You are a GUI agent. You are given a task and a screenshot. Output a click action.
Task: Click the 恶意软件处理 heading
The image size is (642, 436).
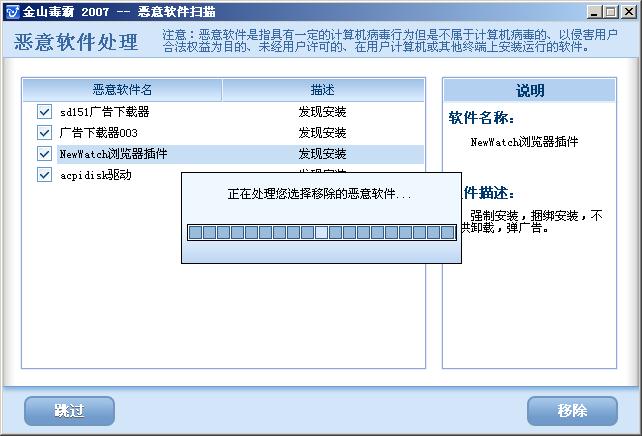pos(76,42)
